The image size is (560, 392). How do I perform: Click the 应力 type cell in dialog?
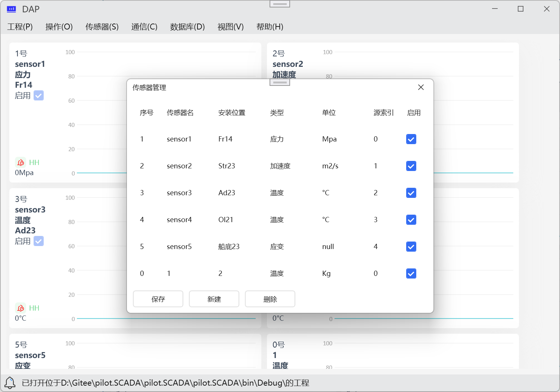coord(277,139)
